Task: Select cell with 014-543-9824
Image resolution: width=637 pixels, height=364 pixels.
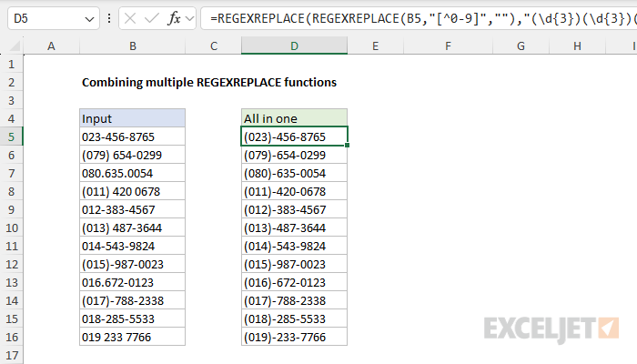Action: tap(133, 247)
